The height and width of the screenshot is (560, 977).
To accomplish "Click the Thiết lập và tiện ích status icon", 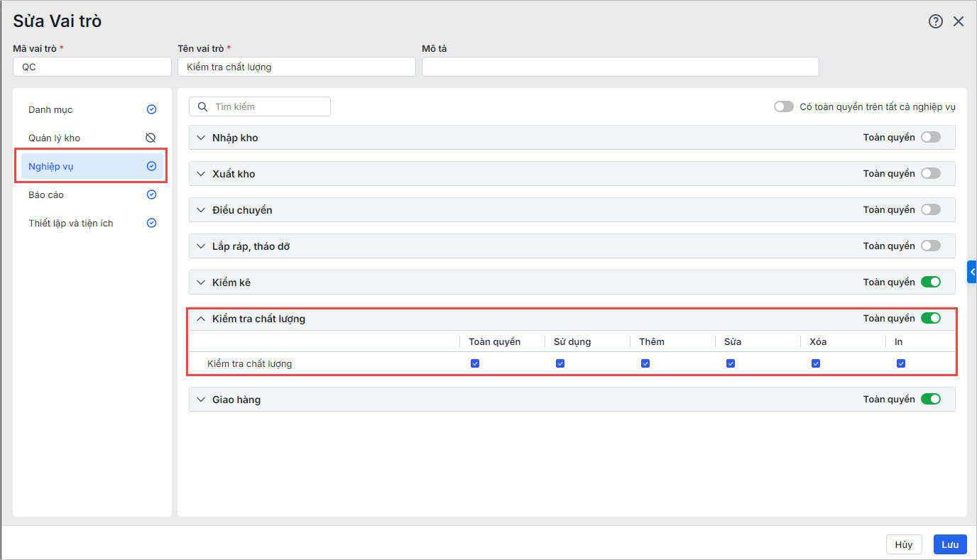I will click(x=151, y=223).
